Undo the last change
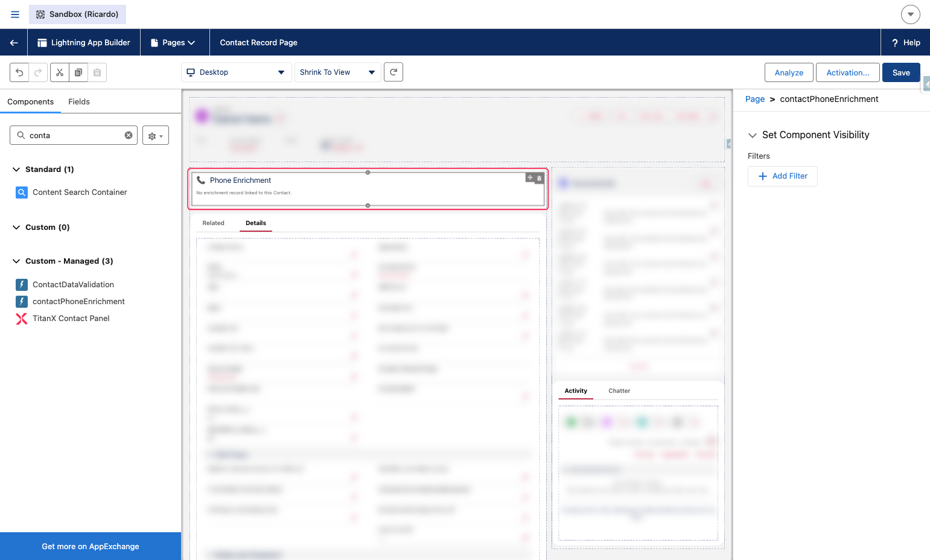 19,72
